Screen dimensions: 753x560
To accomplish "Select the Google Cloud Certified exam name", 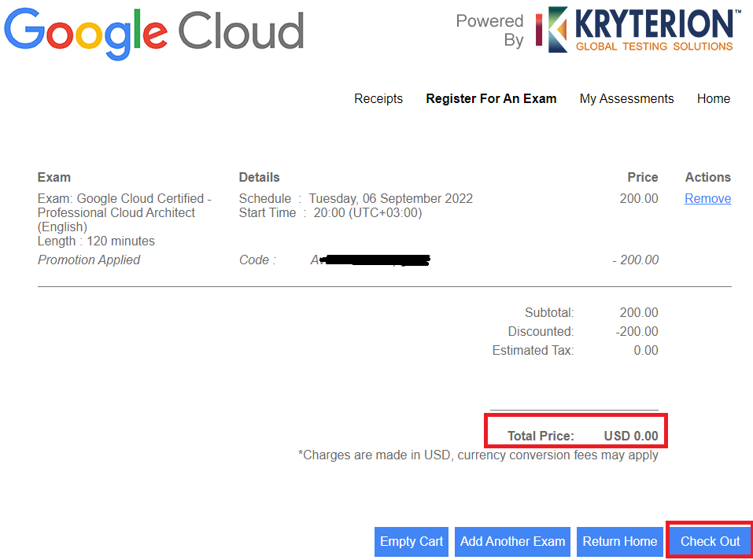I will click(124, 212).
